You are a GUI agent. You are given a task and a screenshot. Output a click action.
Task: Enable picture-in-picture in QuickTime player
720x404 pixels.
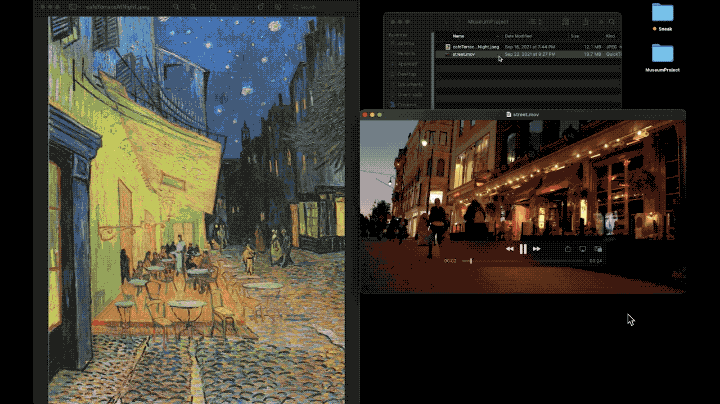click(598, 248)
